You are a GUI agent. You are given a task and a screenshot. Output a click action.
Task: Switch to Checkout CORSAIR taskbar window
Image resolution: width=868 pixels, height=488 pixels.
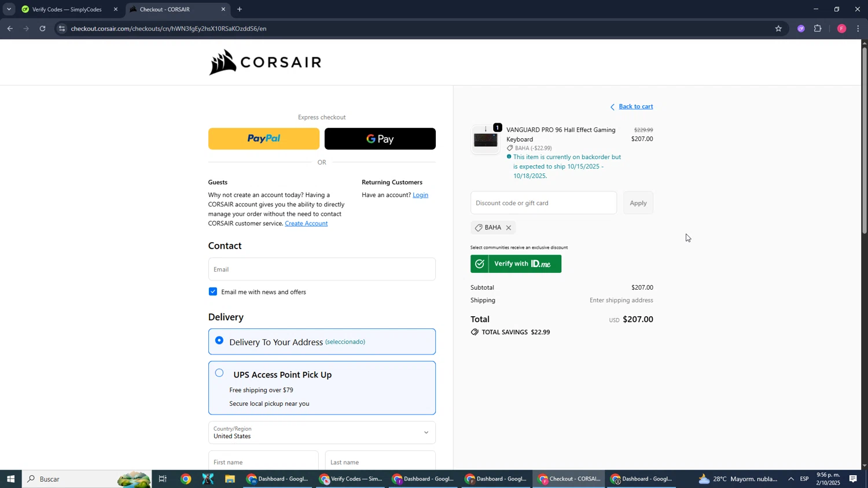tap(569, 479)
